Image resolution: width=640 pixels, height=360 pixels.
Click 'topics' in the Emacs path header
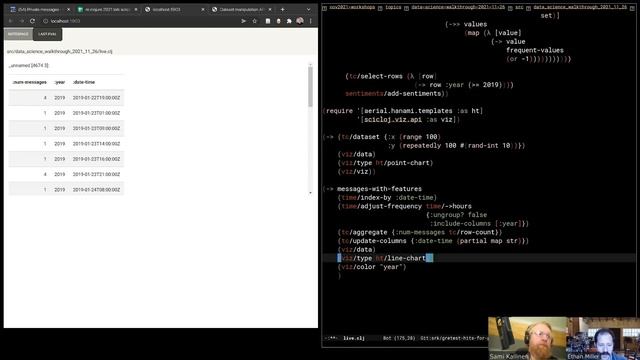click(x=393, y=7)
